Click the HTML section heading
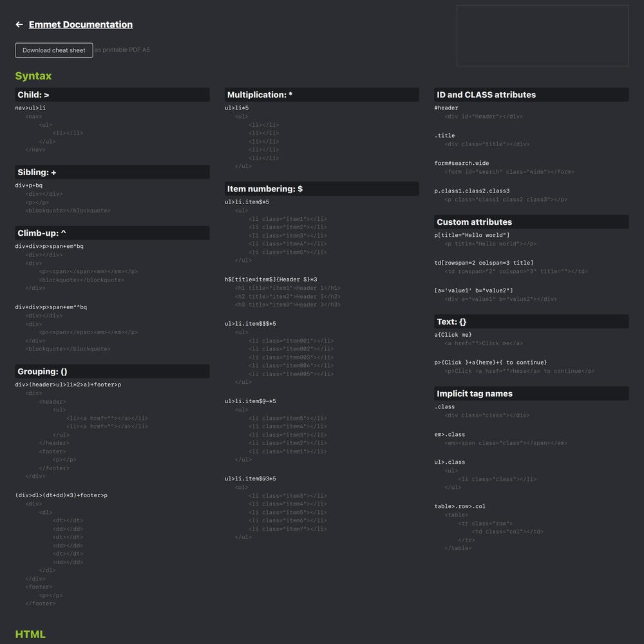644x644 pixels. click(x=30, y=634)
